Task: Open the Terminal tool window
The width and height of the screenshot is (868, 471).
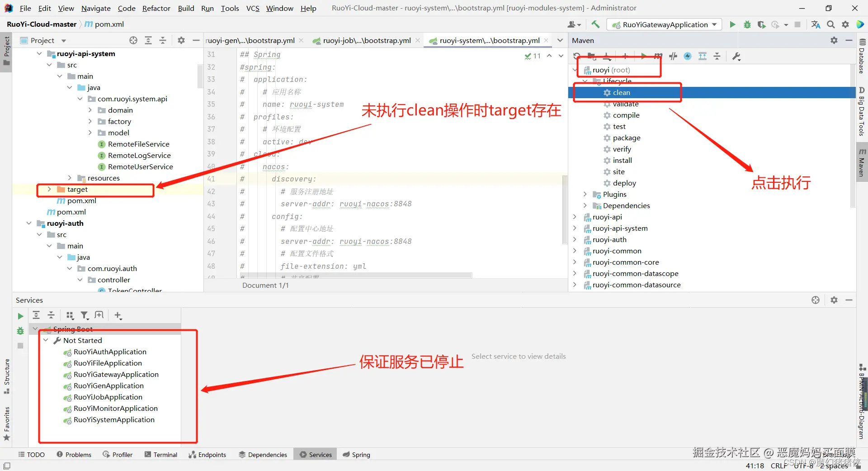Action: (161, 454)
